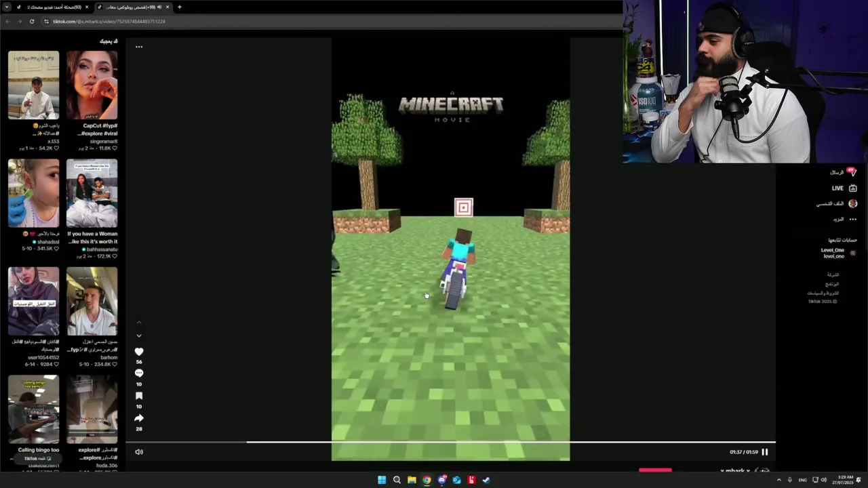This screenshot has width=868, height=488.
Task: Open the LIVE section in sidebar
Action: 844,188
